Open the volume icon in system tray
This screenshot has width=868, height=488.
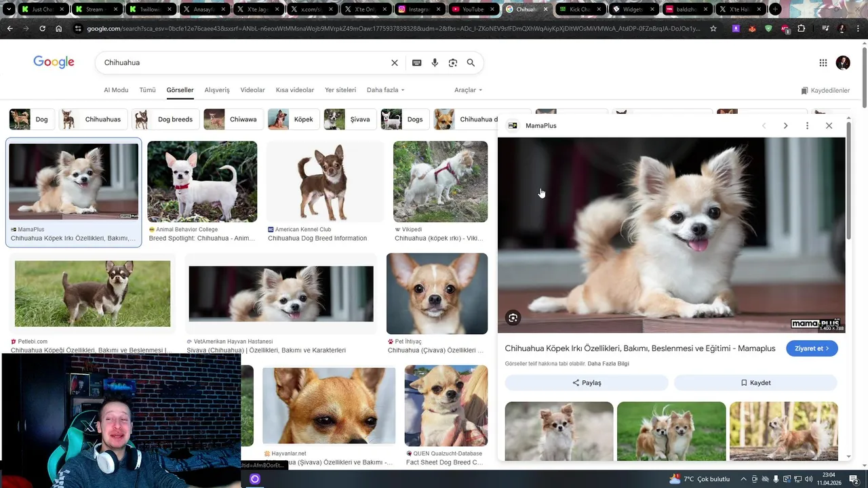point(809,479)
